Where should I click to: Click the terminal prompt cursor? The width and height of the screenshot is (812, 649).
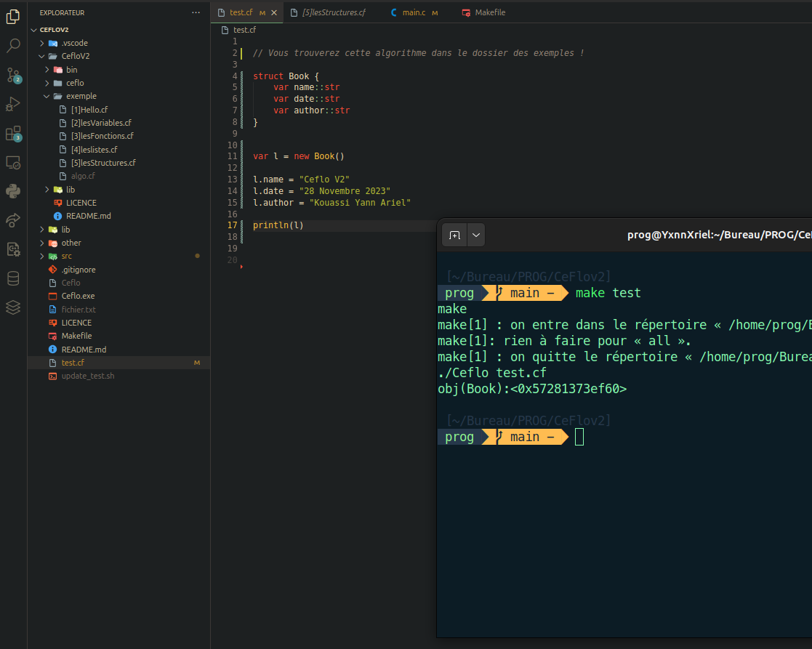pyautogui.click(x=579, y=437)
